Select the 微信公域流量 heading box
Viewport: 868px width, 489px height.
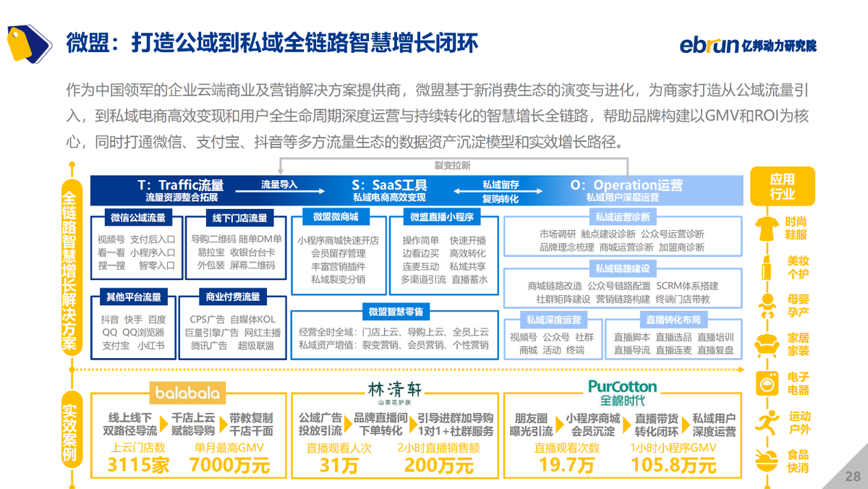137,217
